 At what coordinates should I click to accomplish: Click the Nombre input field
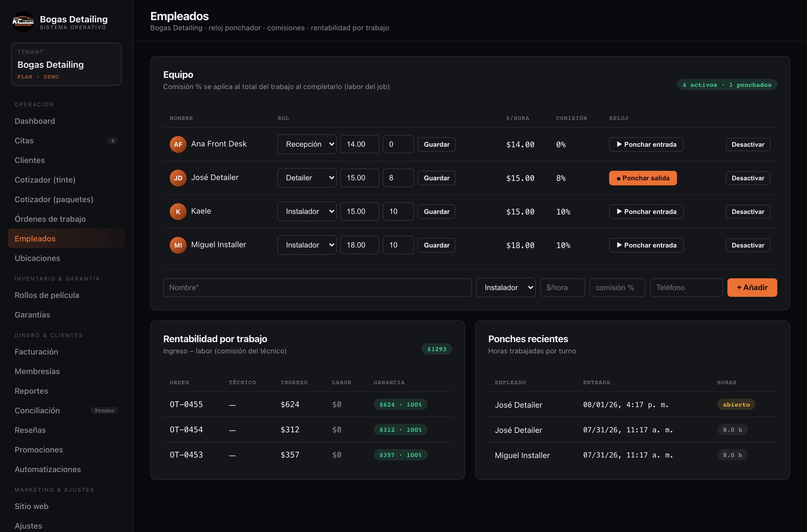click(317, 287)
